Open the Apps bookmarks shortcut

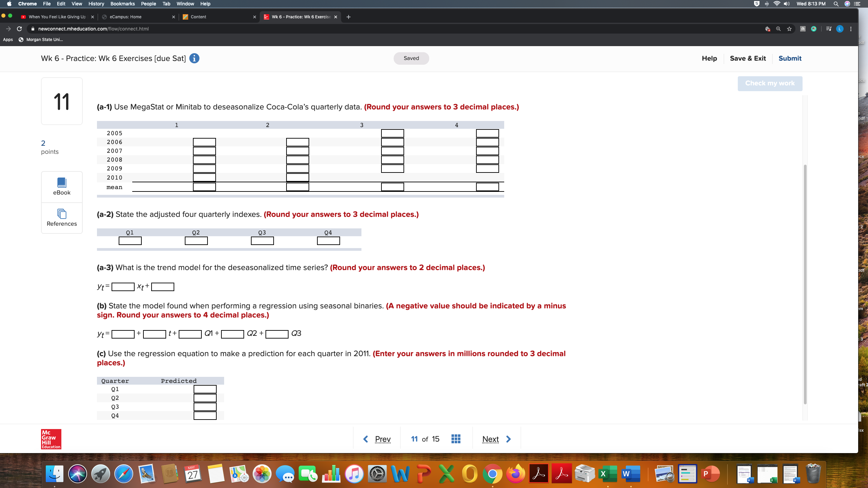pyautogui.click(x=8, y=39)
